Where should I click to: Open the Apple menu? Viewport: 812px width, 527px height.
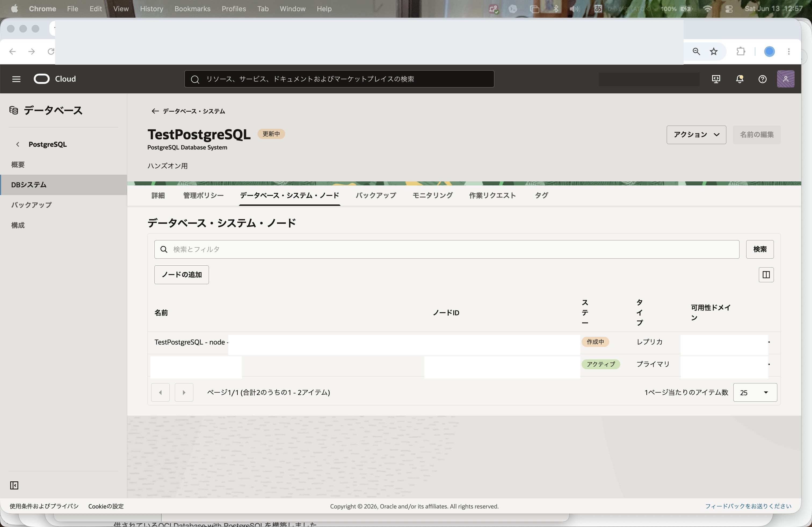(x=14, y=9)
